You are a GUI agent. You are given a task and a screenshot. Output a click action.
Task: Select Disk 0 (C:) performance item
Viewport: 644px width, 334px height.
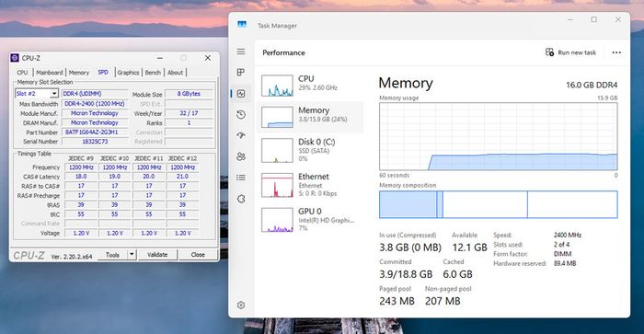311,150
